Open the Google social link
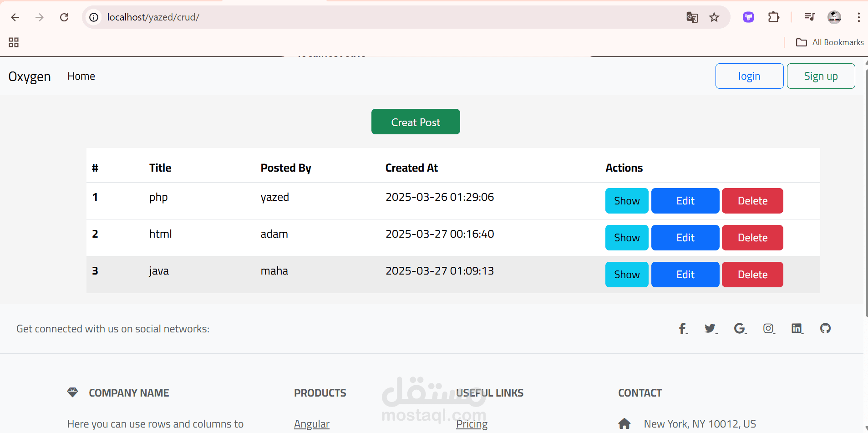Image resolution: width=868 pixels, height=433 pixels. click(x=740, y=328)
